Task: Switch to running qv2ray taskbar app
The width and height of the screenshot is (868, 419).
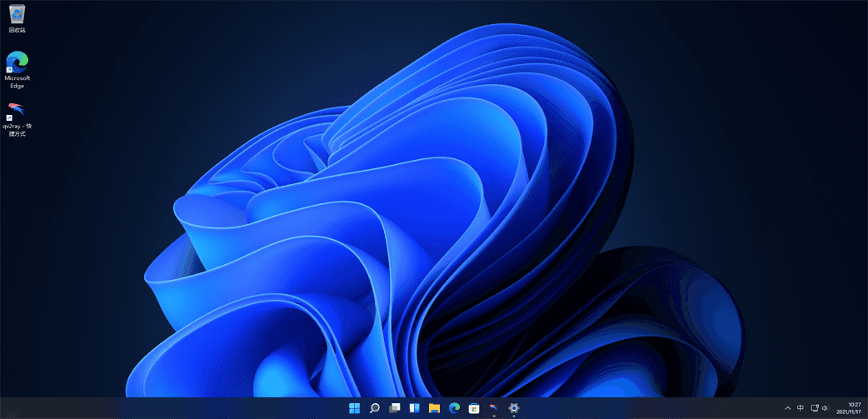Action: tap(494, 408)
